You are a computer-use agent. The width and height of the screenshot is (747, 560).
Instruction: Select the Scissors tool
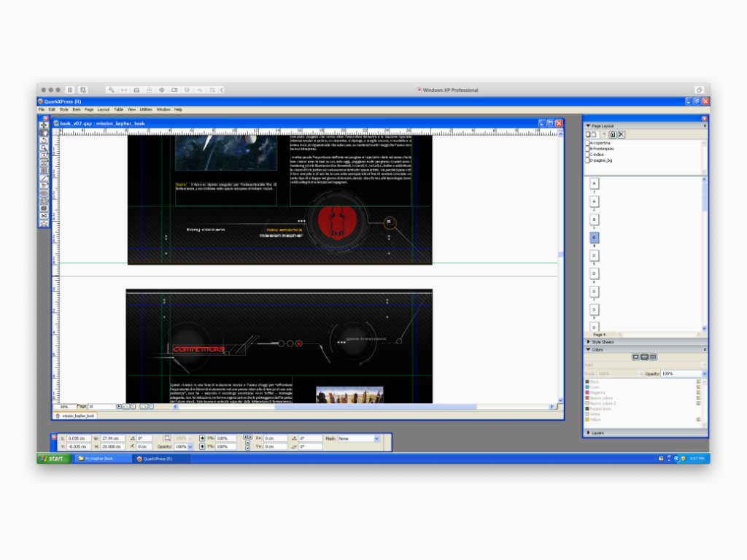[x=44, y=216]
